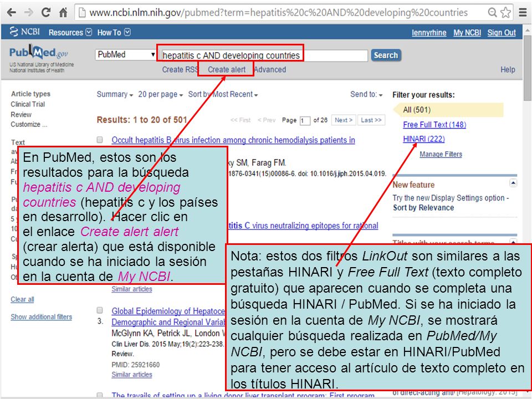
Task: Filter by Review article type
Action: [x=21, y=114]
